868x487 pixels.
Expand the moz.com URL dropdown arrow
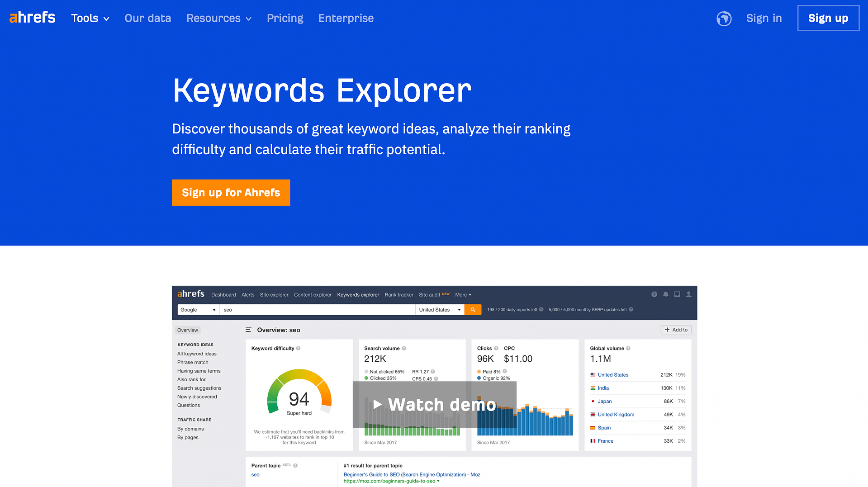[x=438, y=481]
